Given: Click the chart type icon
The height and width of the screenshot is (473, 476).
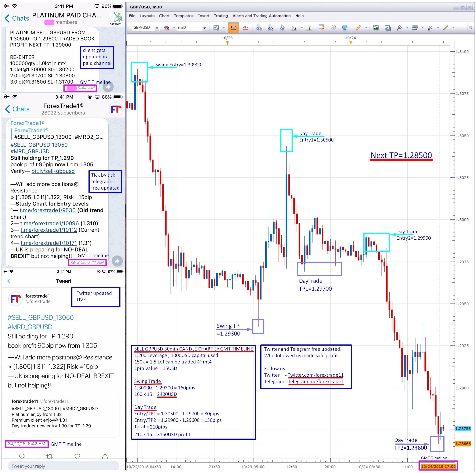Looking at the screenshot, I should [216, 28].
